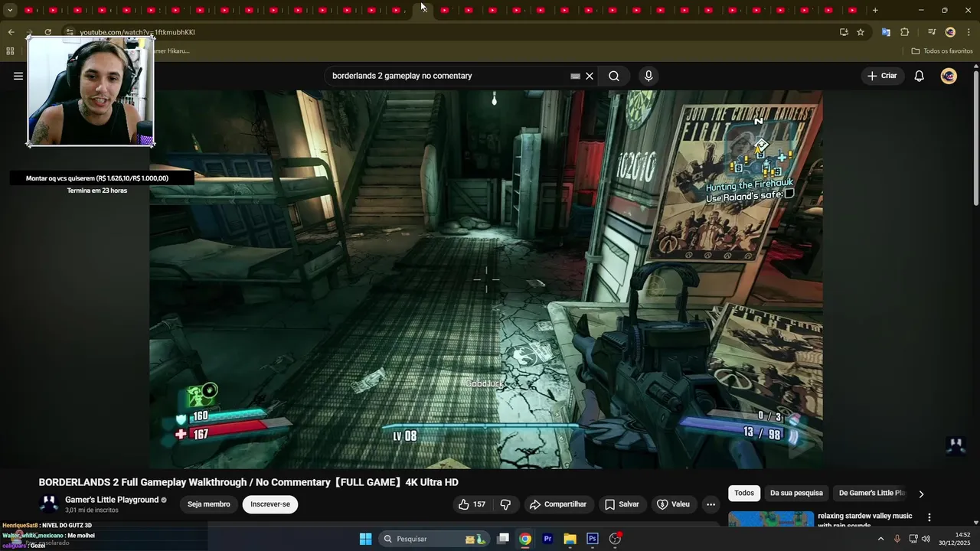Select the De Gamer's Little Playground chip
The height and width of the screenshot is (551, 980).
click(872, 493)
